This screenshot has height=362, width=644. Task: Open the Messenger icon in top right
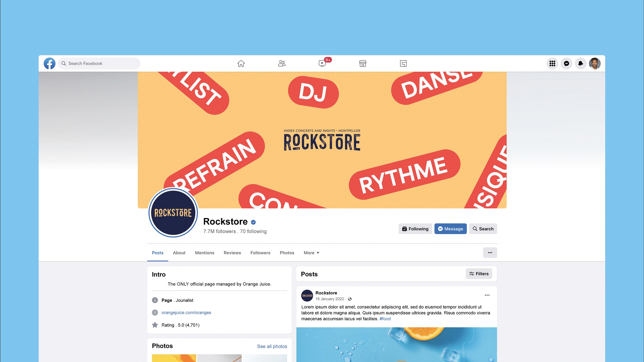566,63
